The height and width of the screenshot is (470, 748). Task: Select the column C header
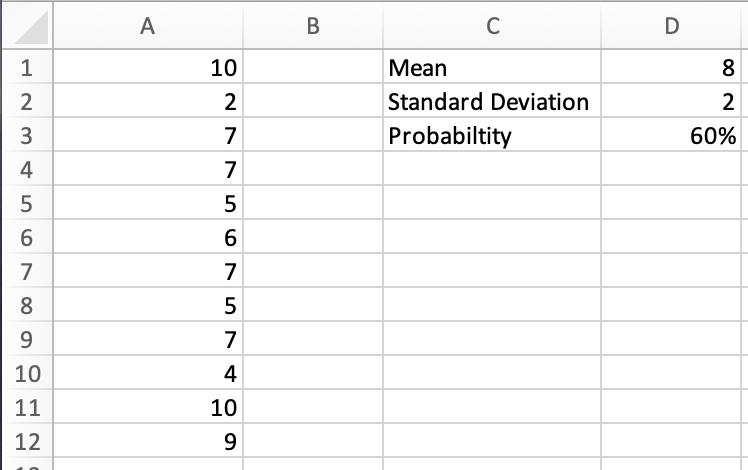(x=492, y=27)
